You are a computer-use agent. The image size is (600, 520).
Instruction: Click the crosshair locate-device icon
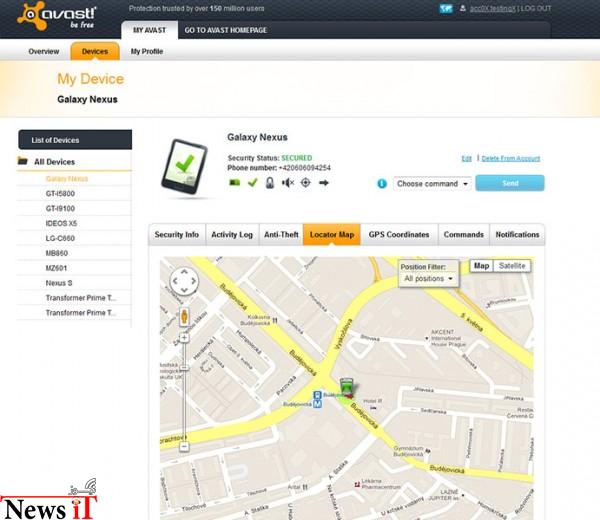[305, 183]
